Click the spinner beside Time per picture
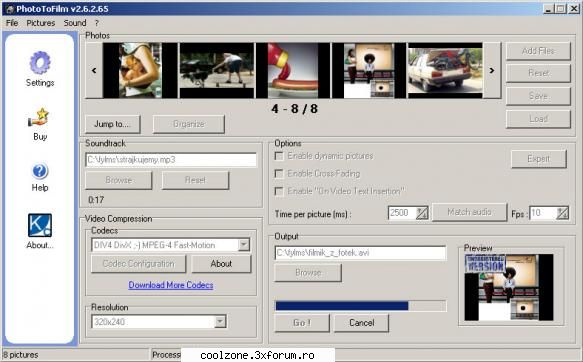This screenshot has height=362, width=583. [422, 213]
